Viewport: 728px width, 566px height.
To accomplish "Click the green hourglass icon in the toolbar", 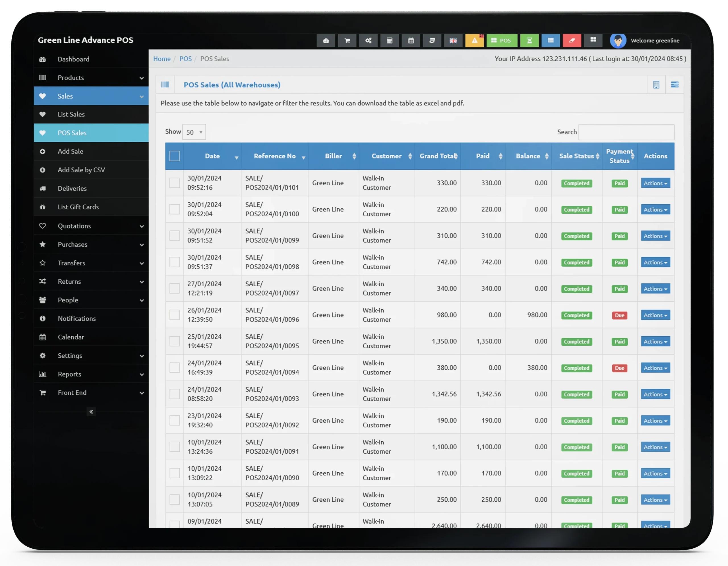I will (x=529, y=40).
